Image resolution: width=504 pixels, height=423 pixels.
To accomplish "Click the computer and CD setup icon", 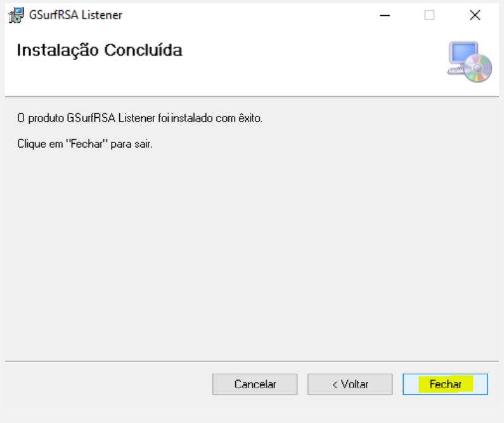I will tap(470, 61).
